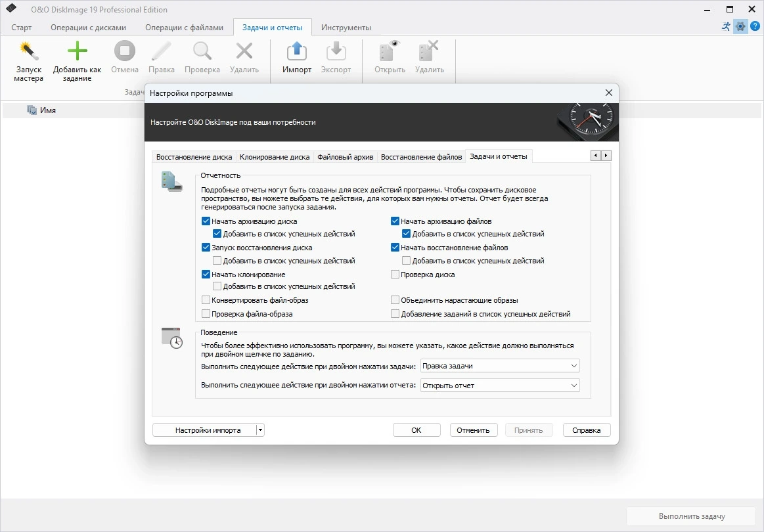This screenshot has height=532, width=764.
Task: Open Восстановление диска settings tab
Action: click(x=194, y=157)
